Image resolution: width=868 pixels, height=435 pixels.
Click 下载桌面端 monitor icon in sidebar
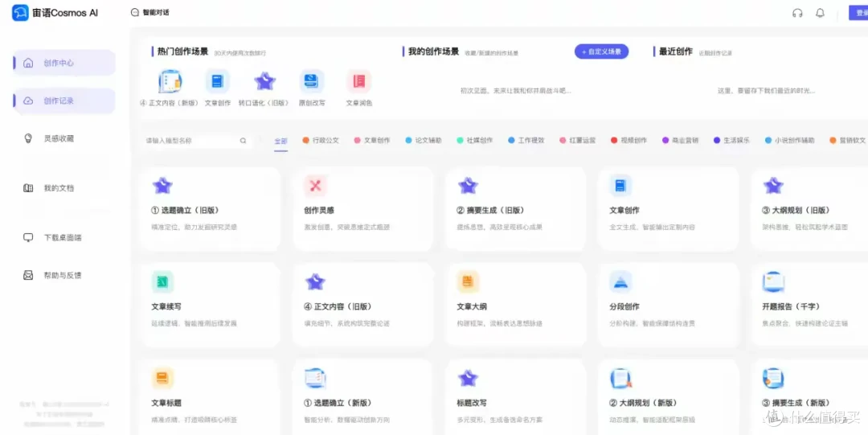pyautogui.click(x=28, y=238)
